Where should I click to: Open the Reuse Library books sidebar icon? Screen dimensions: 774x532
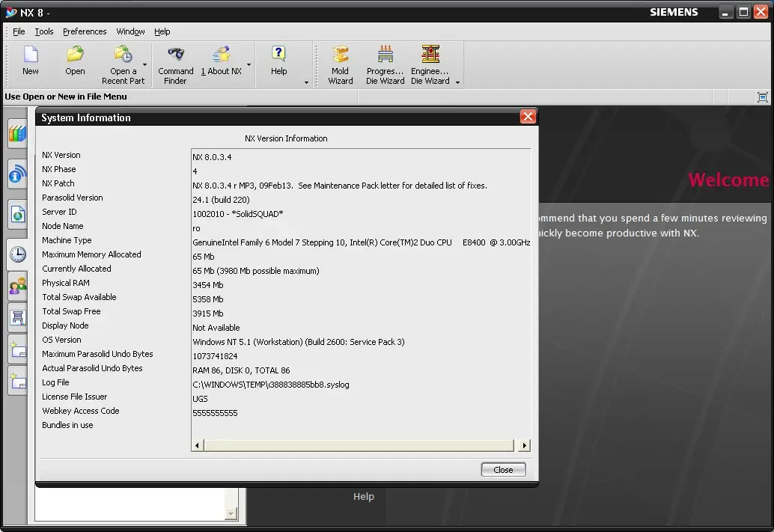click(17, 134)
